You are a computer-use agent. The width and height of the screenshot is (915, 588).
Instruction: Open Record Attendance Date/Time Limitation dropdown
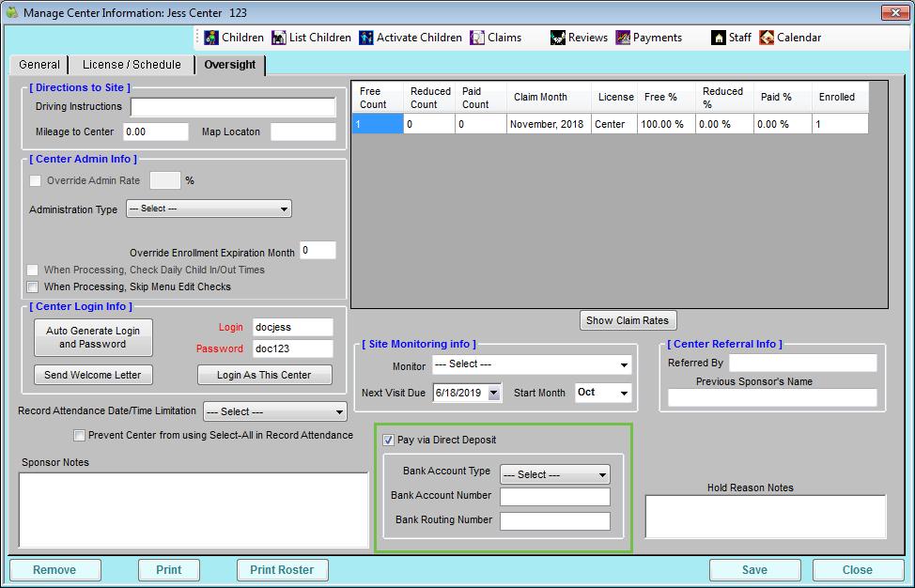coord(275,411)
